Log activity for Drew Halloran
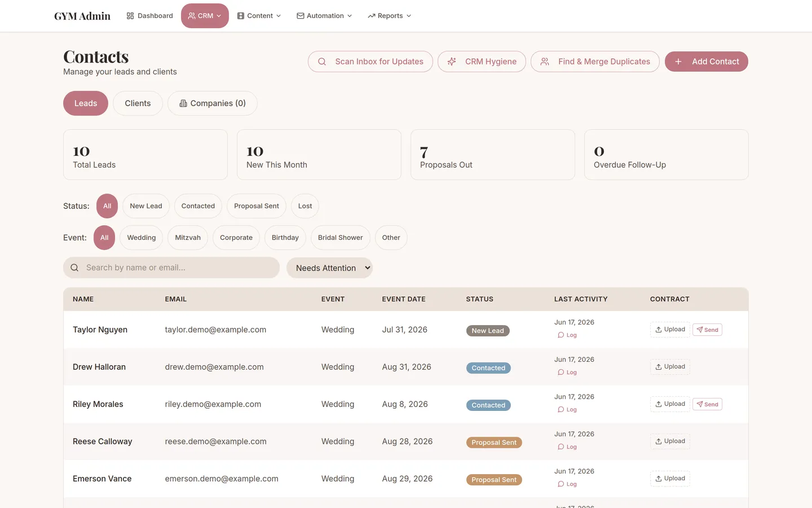The width and height of the screenshot is (812, 508). tap(567, 373)
